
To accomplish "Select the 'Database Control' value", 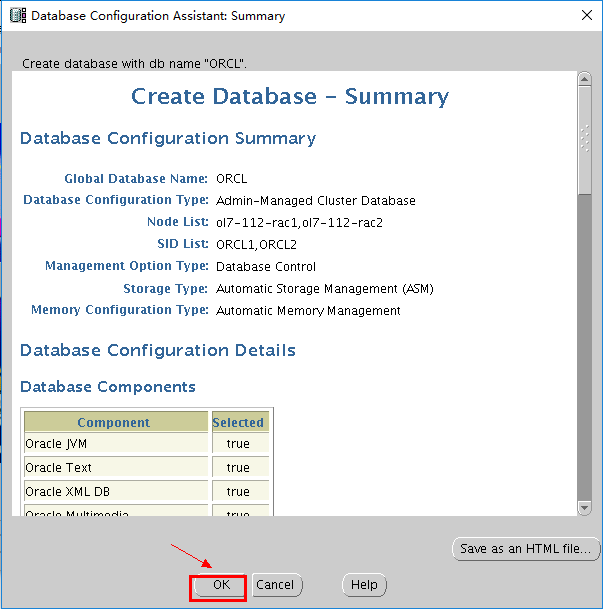I will (x=266, y=267).
